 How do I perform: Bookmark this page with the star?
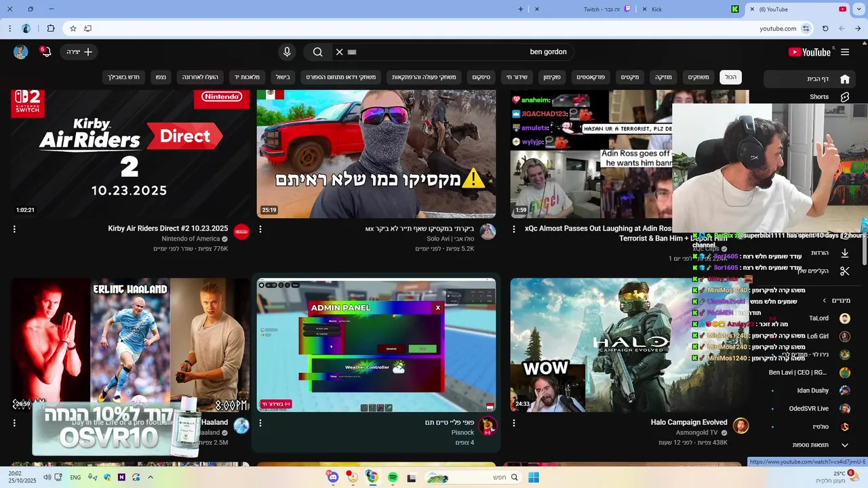pyautogui.click(x=73, y=28)
